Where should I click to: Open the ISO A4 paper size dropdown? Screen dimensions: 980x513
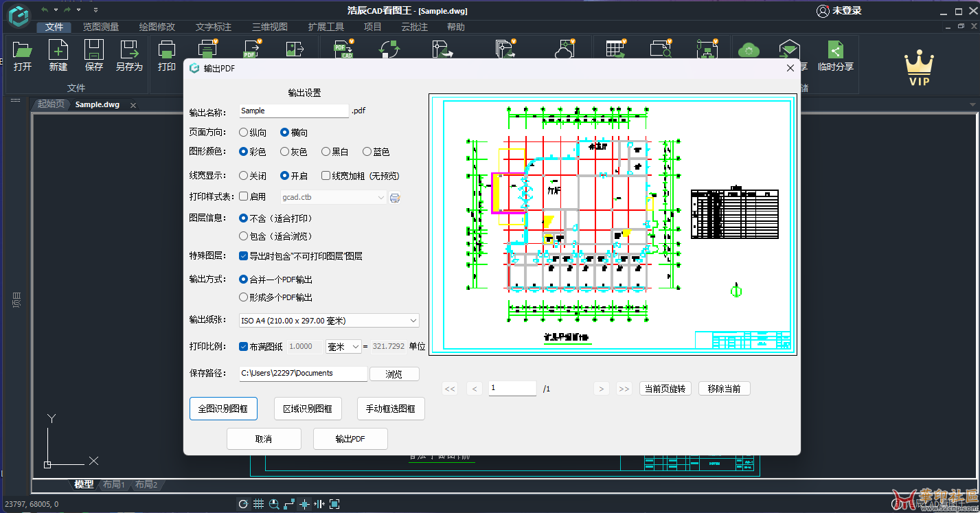tap(329, 321)
